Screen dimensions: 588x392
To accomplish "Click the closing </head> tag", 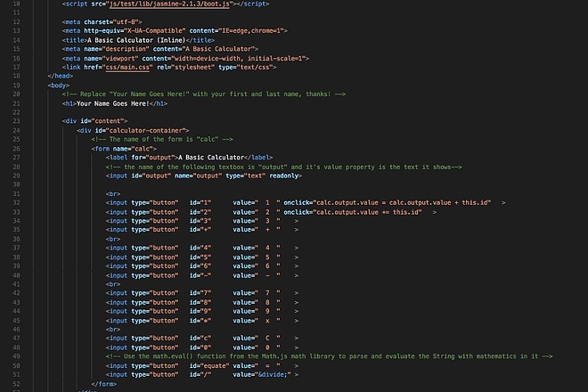I will tap(60, 76).
